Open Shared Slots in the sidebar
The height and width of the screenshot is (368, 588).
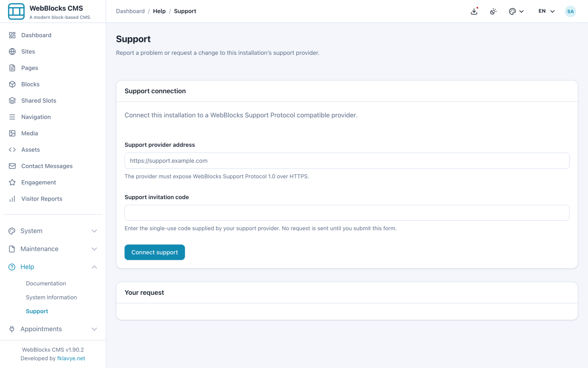(x=53, y=100)
